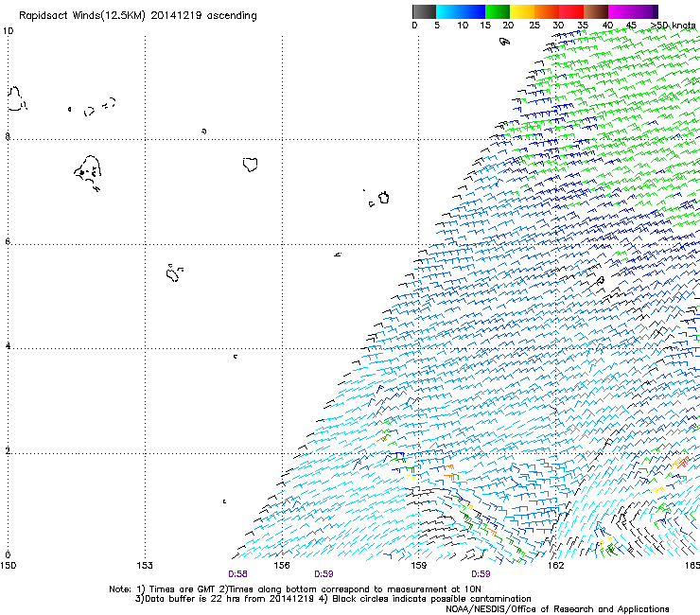Click the island outline near 7N 152E
Screen dimensions: 700x615
[x=88, y=172]
